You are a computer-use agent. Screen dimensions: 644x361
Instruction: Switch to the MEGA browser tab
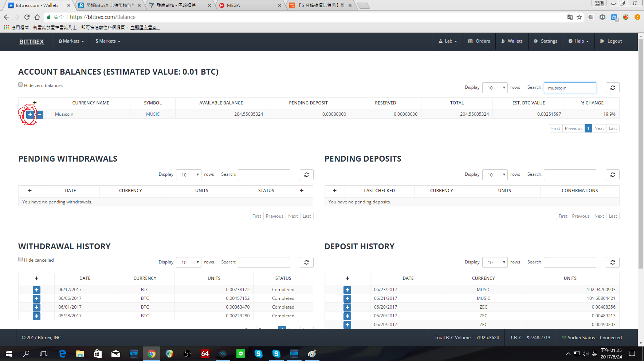(x=250, y=5)
